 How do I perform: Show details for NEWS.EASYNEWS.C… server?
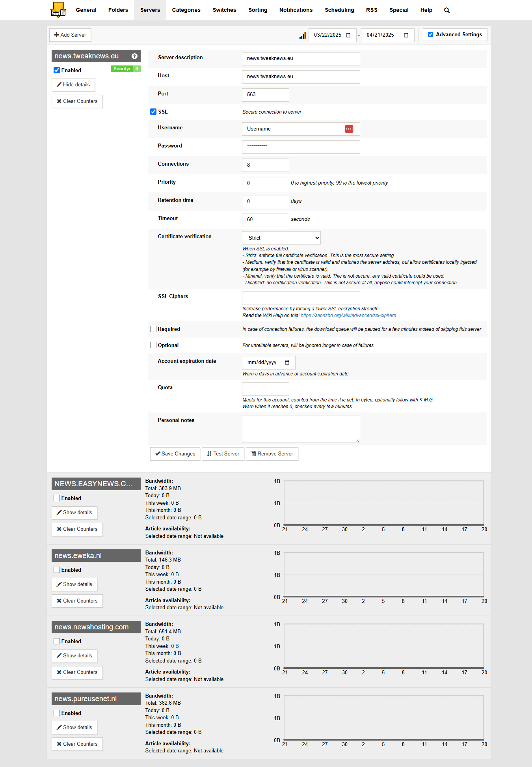74,513
